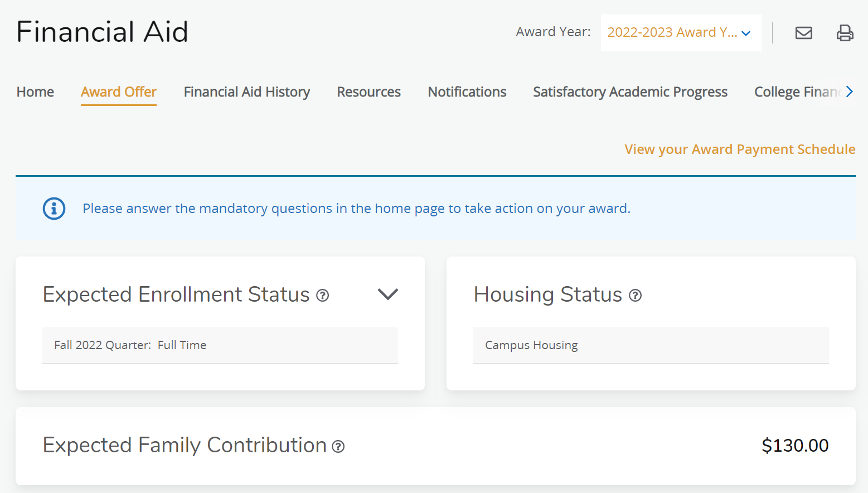This screenshot has width=868, height=493.
Task: Click the Award Year dropdown chevron icon
Action: click(x=746, y=33)
